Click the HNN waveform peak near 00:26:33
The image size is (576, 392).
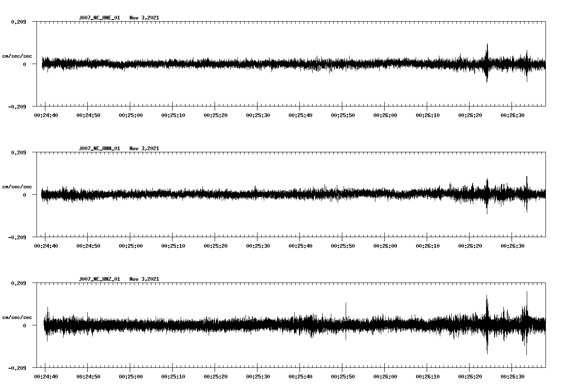click(527, 194)
